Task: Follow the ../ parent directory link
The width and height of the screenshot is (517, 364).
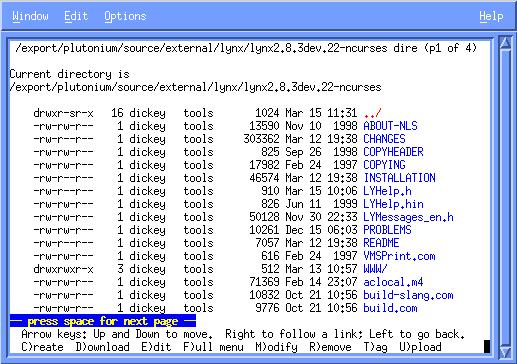Action: pyautogui.click(x=372, y=113)
